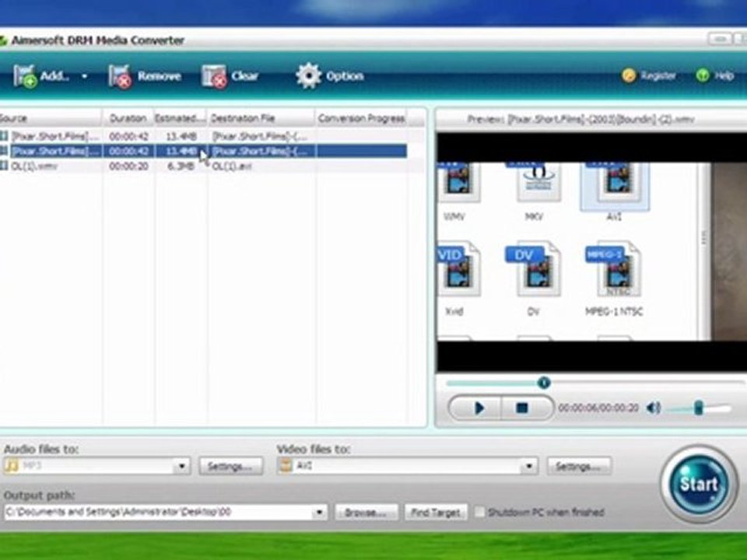Click the Conversion Progress column header
The height and width of the screenshot is (560, 747).
(x=361, y=118)
